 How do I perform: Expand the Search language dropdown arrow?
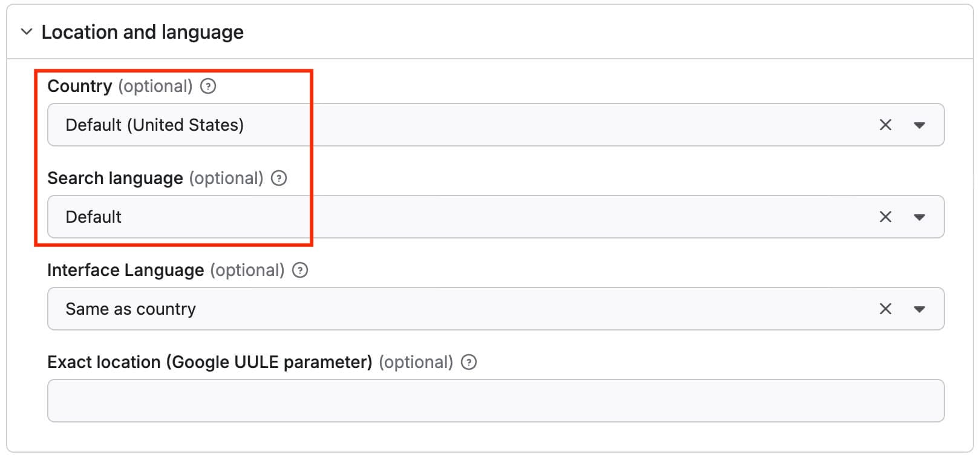coord(919,217)
